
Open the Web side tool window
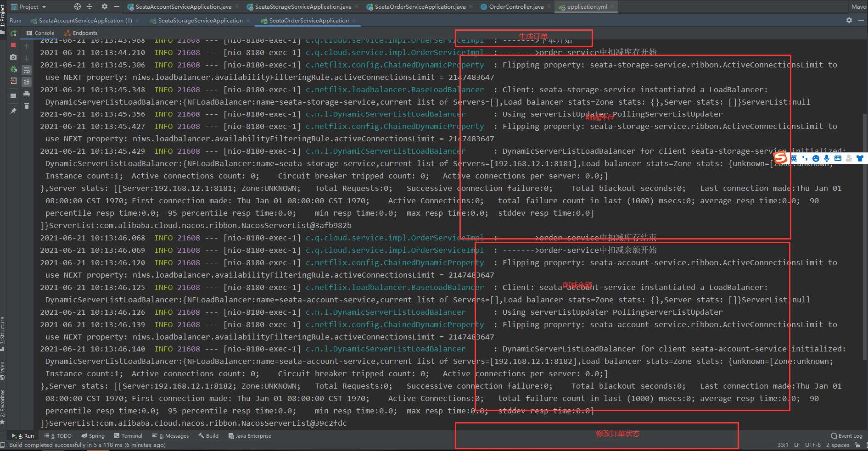[x=3, y=371]
